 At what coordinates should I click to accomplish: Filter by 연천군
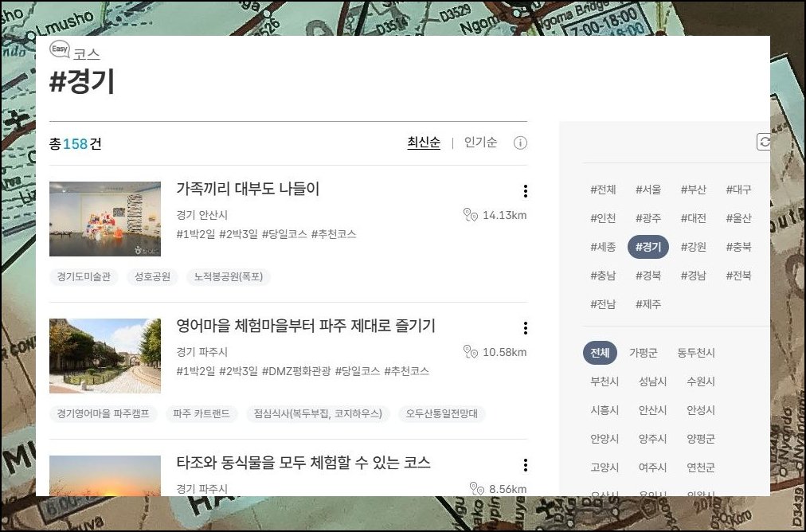tap(701, 467)
